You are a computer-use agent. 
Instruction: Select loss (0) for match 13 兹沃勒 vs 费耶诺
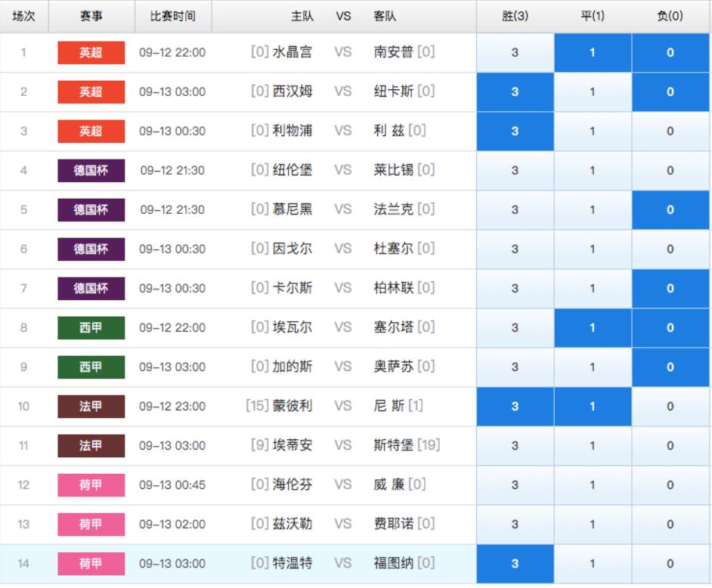(x=670, y=525)
